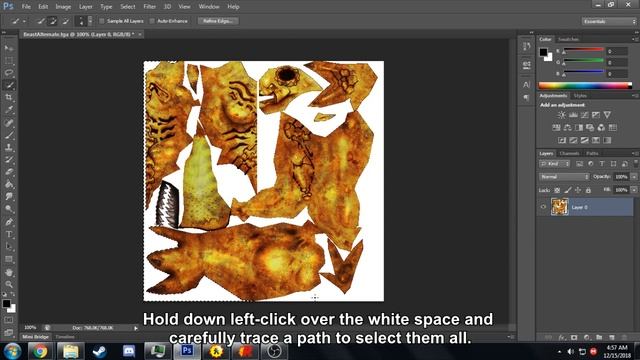Switch to the Styles tab
This screenshot has width=640, height=360.
coord(580,96)
